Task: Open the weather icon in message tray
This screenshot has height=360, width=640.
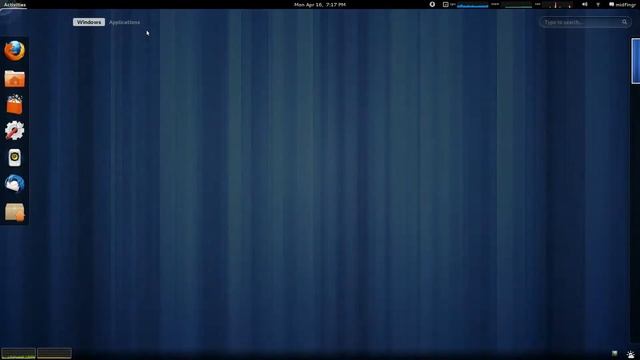Action: (631, 354)
